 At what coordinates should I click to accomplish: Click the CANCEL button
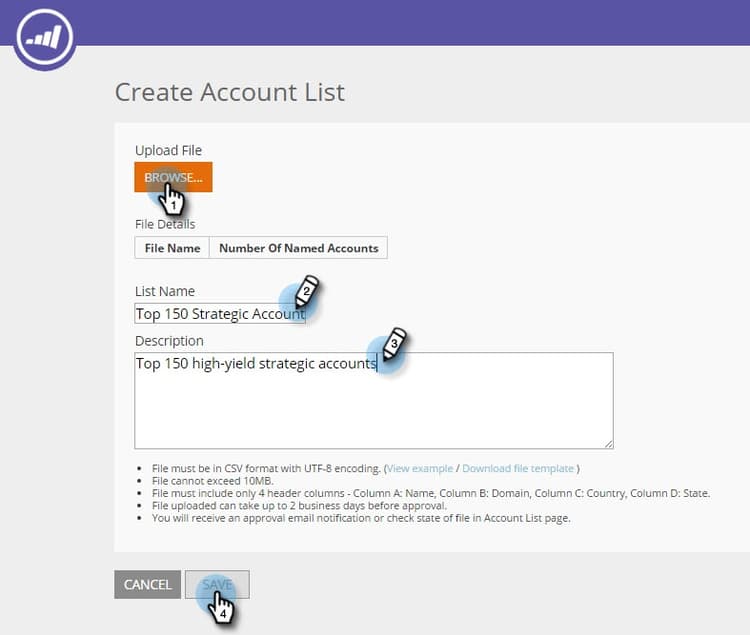click(x=147, y=584)
